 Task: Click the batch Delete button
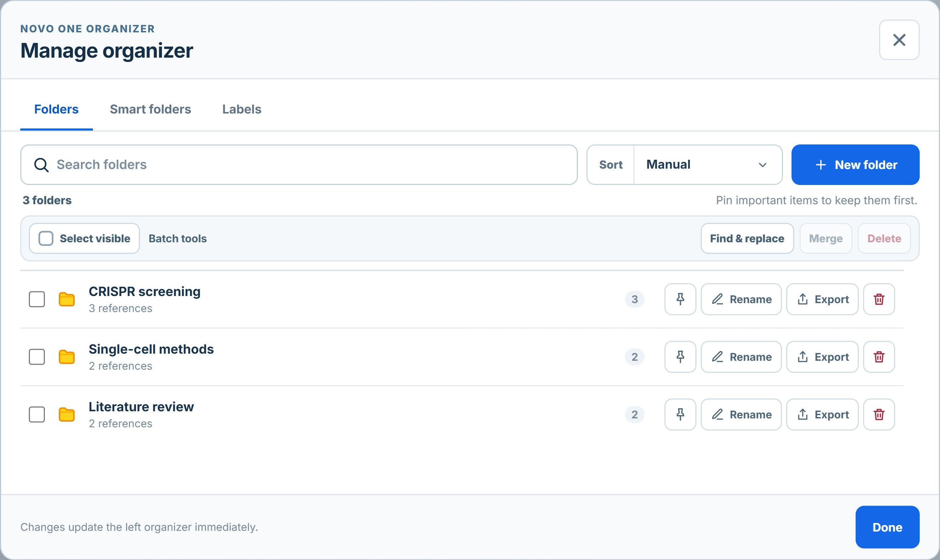click(x=884, y=238)
